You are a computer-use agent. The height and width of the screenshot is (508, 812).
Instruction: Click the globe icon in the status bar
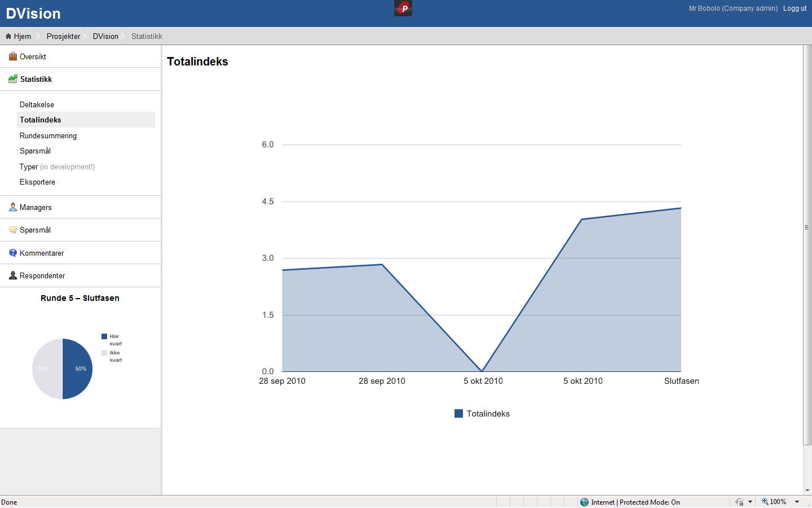(584, 502)
